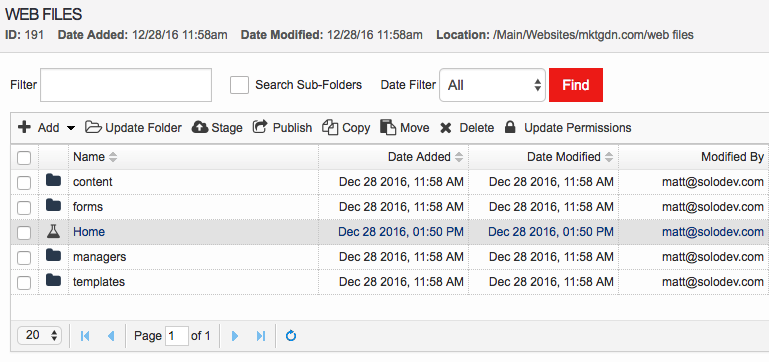Viewport: 769px width, 362px height.
Task: Go to next page arrow
Action: coord(235,336)
